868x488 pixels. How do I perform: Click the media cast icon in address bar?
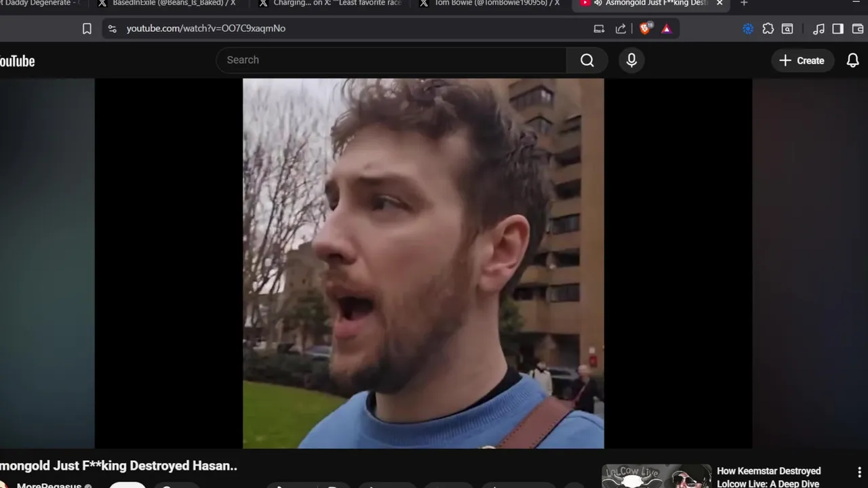(599, 28)
